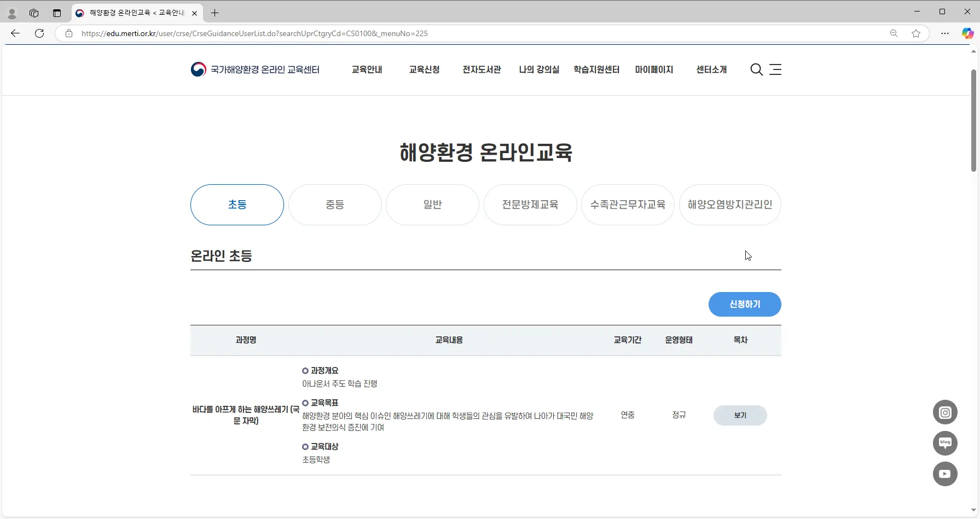The height and width of the screenshot is (519, 980).
Task: Open the Instagram icon on the right
Action: tap(945, 412)
